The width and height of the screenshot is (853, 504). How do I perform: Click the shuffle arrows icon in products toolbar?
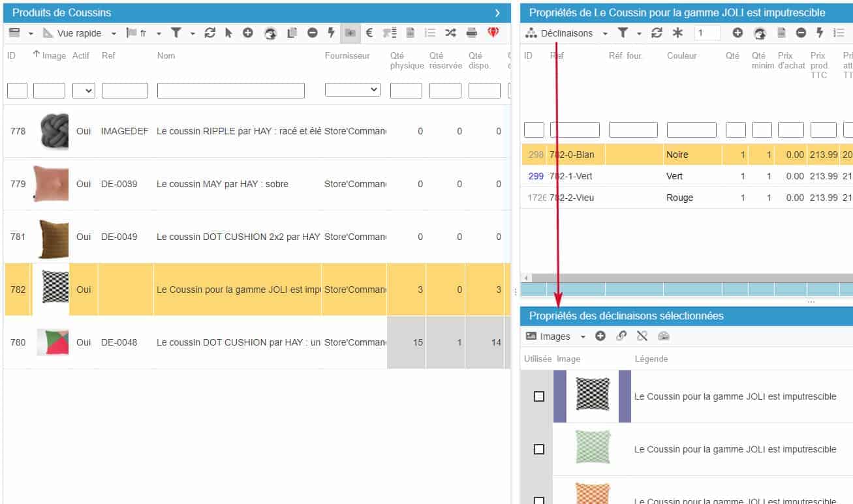pos(450,33)
